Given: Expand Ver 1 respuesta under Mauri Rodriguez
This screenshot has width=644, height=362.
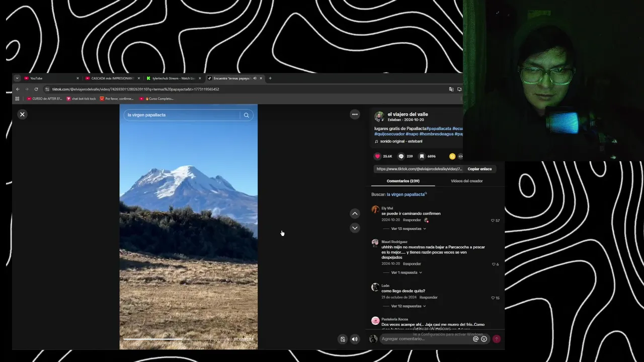Looking at the screenshot, I should tap(407, 273).
